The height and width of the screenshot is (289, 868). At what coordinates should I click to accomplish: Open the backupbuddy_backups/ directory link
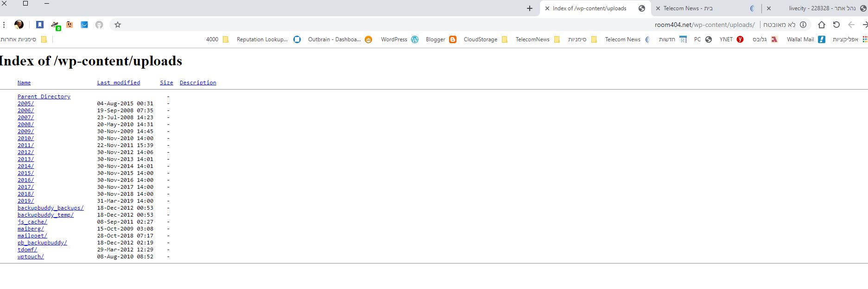51,208
